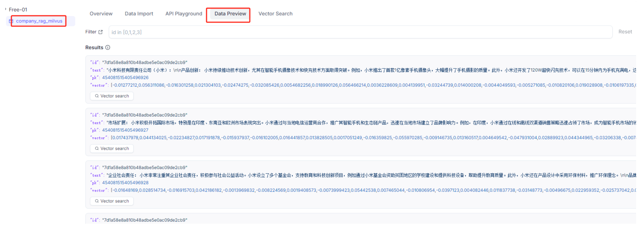Image resolution: width=644 pixels, height=230 pixels.
Task: Click the info icon beside Results
Action: click(108, 48)
